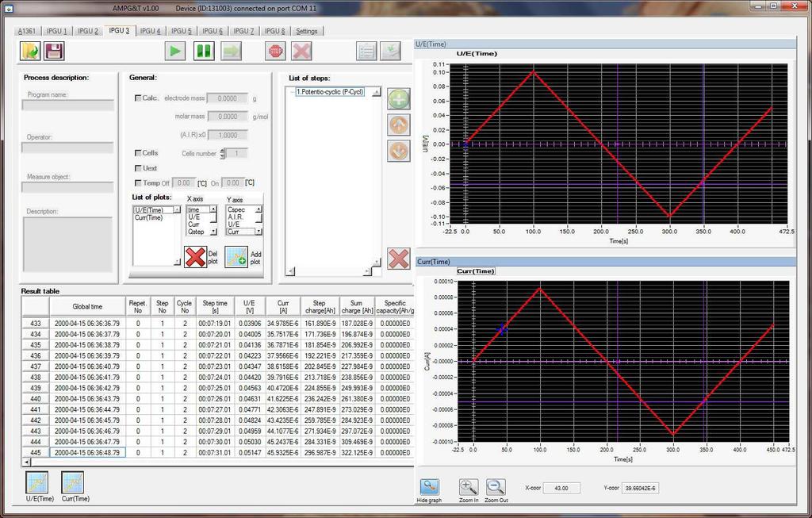Click the blue cursor marker on Curr graph
The height and width of the screenshot is (518, 812).
[502, 329]
